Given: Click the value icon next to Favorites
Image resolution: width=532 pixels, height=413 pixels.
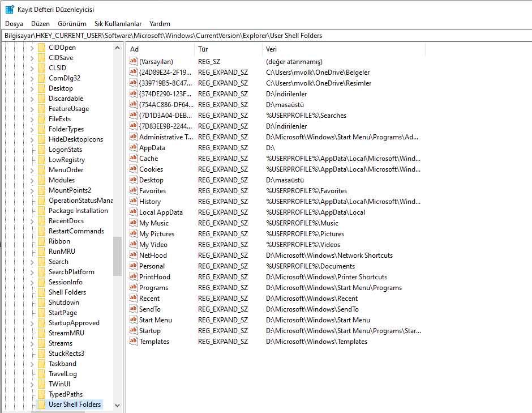Looking at the screenshot, I should click(134, 190).
